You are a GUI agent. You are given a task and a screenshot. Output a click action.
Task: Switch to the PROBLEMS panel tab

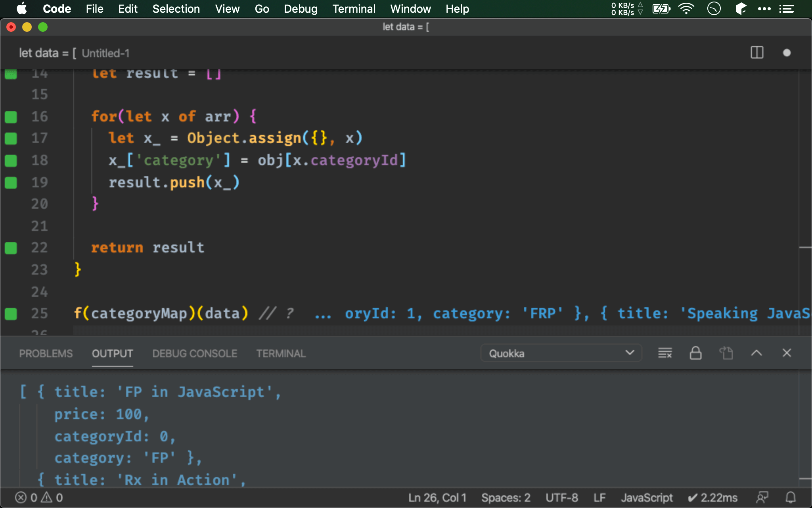pos(46,353)
